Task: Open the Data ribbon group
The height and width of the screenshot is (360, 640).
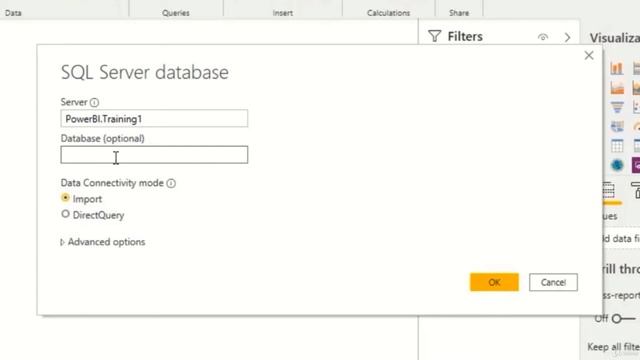Action: click(13, 13)
